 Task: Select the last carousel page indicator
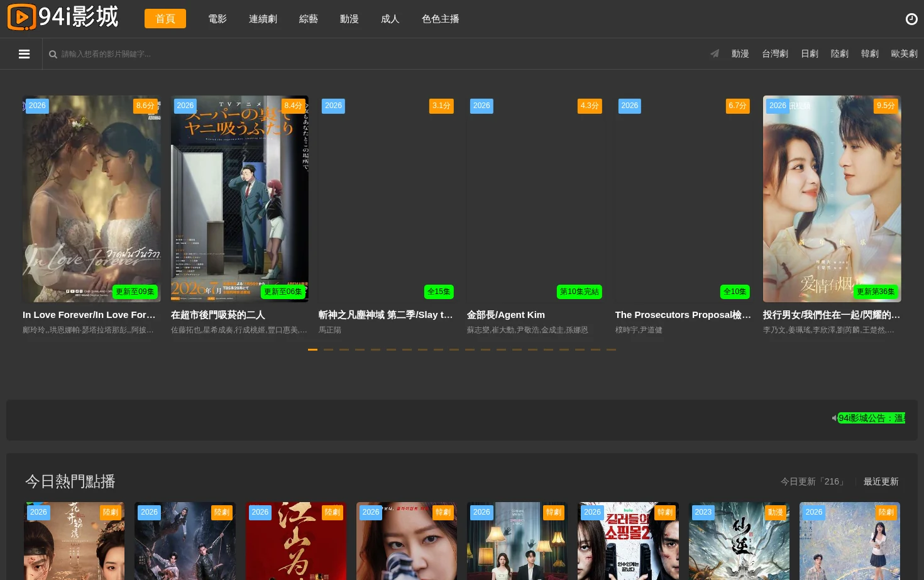(611, 349)
